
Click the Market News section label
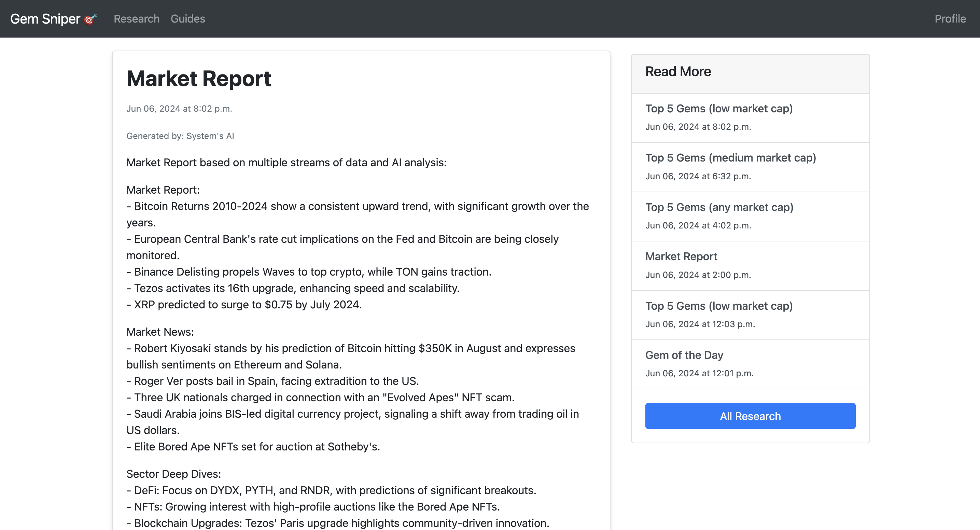(x=160, y=332)
